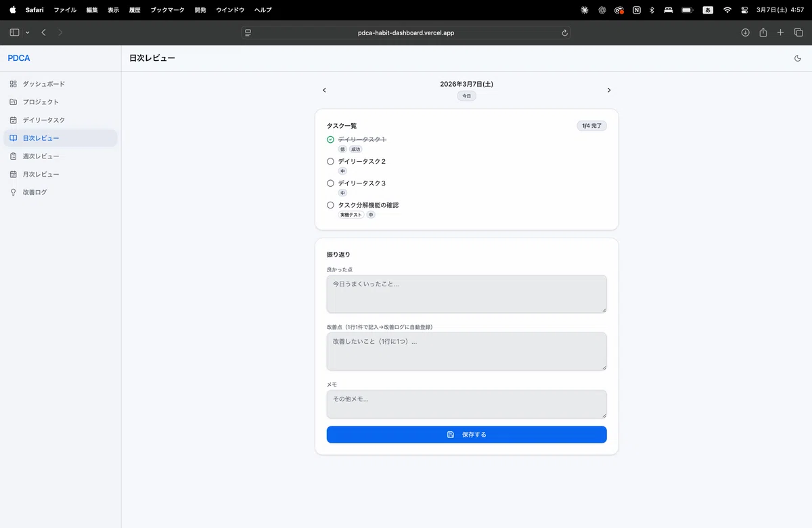This screenshot has width=812, height=528.
Task: Go to デイリータスク page
Action: pos(60,120)
